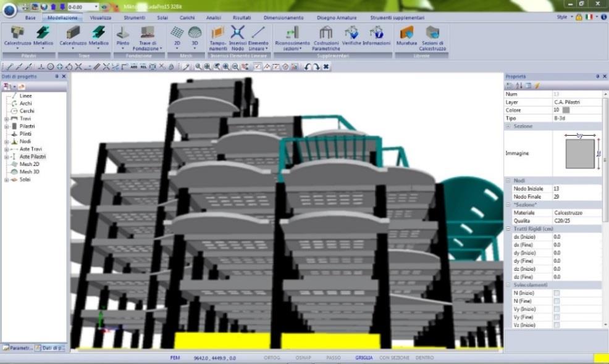
Task: Click the undo arrow in the toolbar
Action: 307,67
